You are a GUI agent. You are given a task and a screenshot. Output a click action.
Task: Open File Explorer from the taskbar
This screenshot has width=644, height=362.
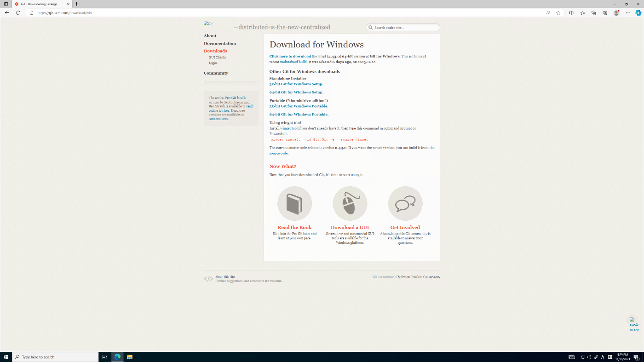point(130,357)
